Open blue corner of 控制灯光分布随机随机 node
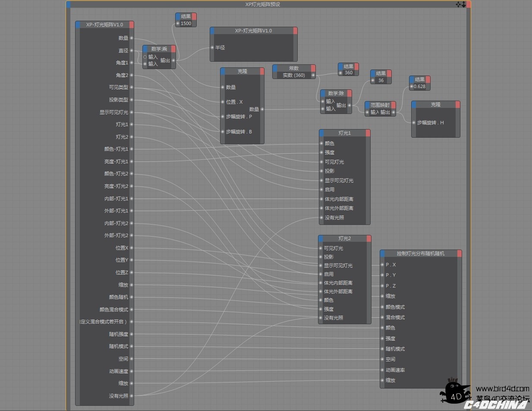 click(382, 253)
